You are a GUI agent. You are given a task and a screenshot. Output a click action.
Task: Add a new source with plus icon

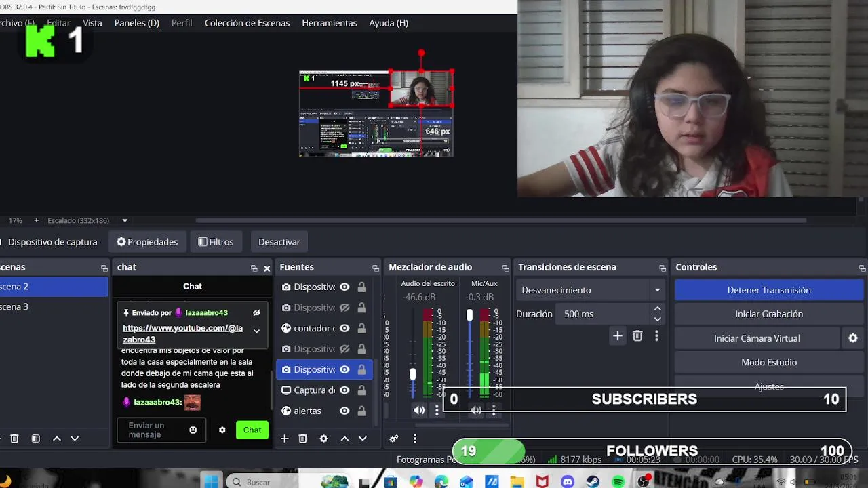[285, 439]
